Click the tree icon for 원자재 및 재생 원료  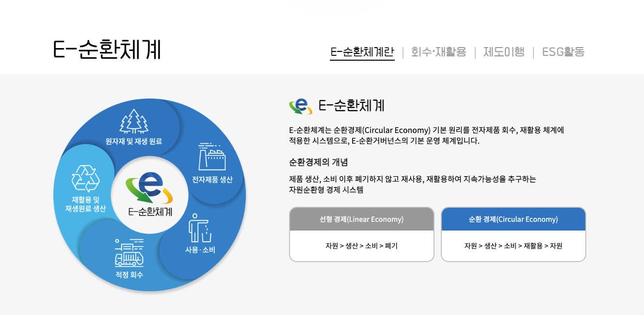coord(133,123)
